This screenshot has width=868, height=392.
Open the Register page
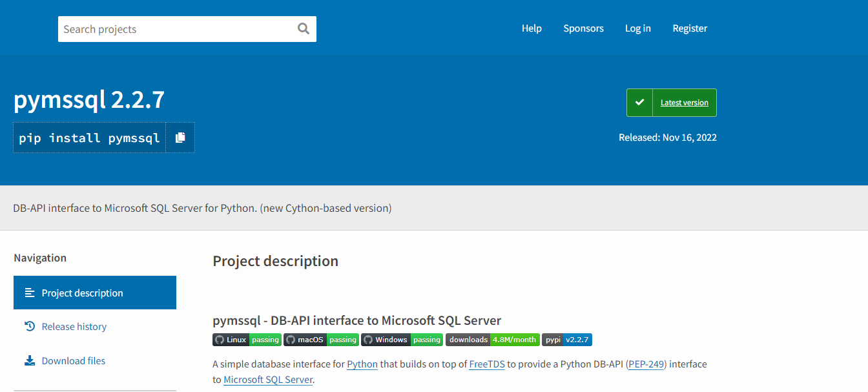[x=690, y=28]
